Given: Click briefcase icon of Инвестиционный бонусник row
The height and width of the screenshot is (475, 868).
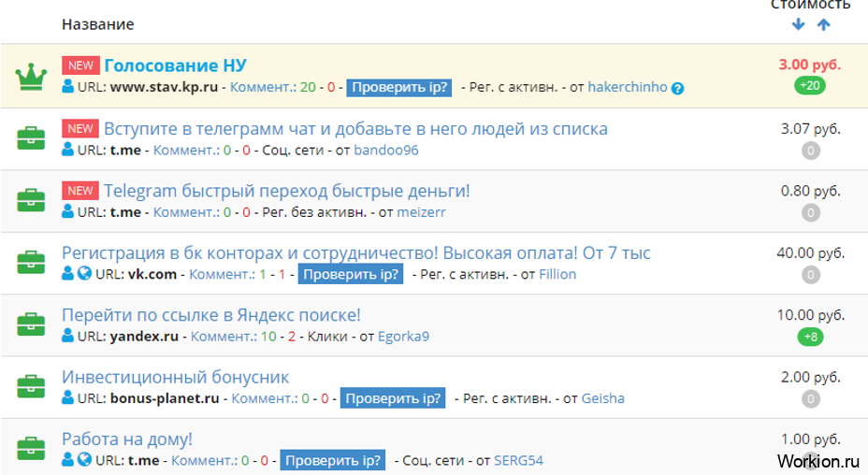Looking at the screenshot, I should (31, 386).
